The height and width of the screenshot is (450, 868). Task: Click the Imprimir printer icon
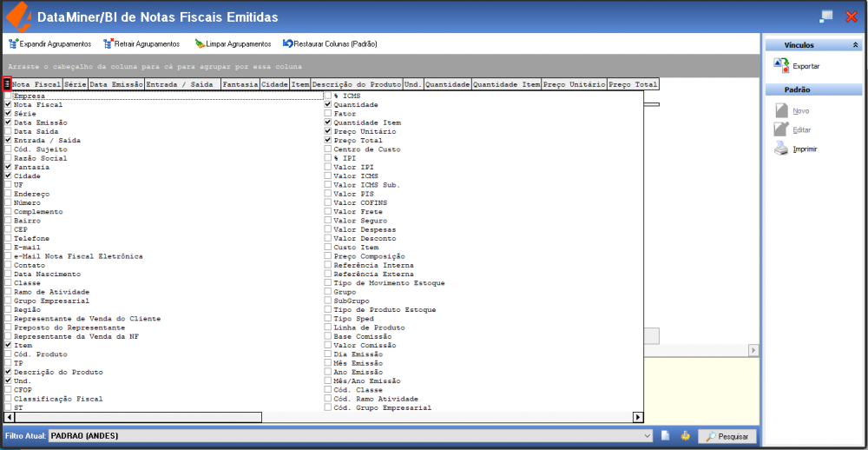tap(781, 149)
